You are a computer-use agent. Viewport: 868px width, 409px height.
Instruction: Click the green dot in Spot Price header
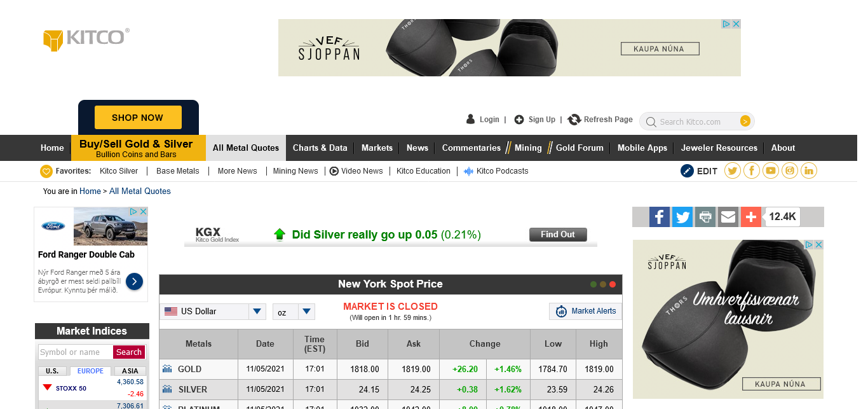tap(593, 284)
